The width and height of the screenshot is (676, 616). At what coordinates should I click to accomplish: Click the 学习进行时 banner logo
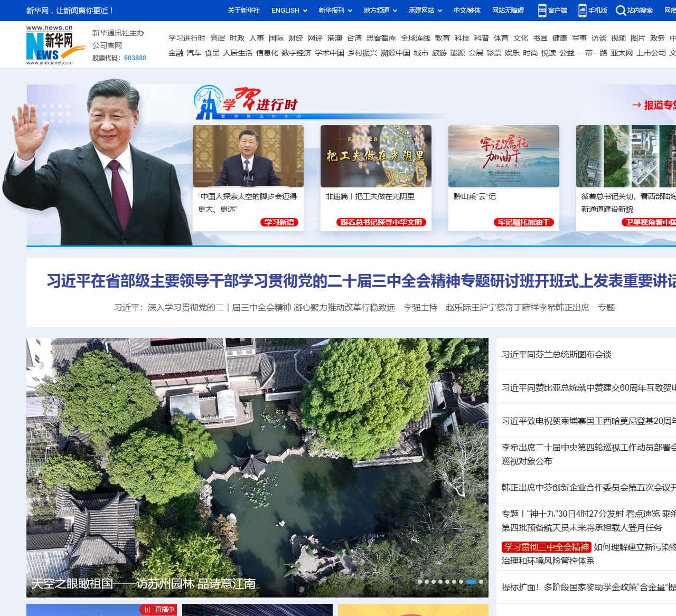point(246,102)
